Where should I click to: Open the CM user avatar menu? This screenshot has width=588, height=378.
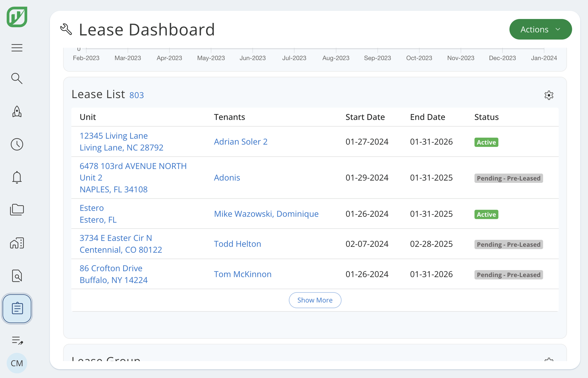pos(17,363)
